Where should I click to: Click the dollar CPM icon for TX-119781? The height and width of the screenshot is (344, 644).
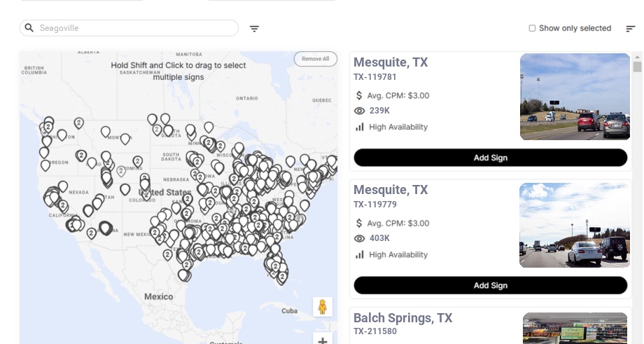coord(359,95)
